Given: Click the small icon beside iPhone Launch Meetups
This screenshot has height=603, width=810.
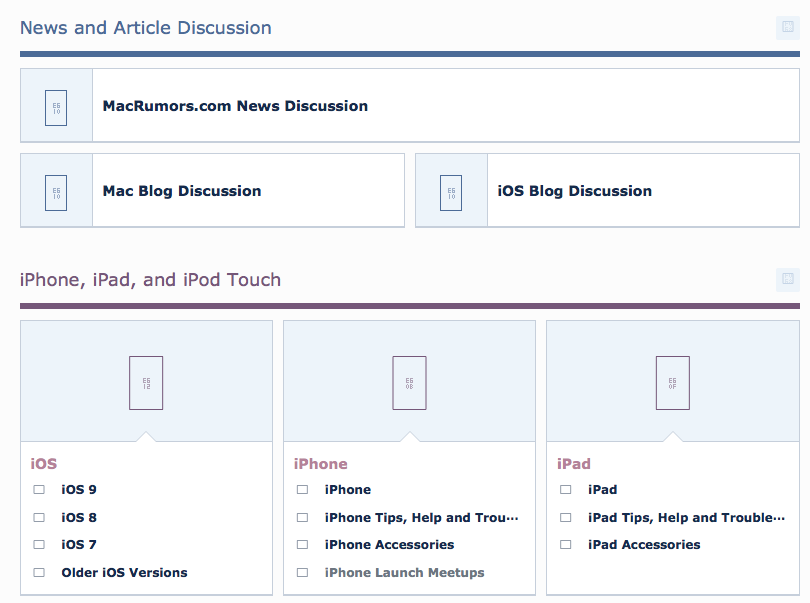Looking at the screenshot, I should (303, 573).
